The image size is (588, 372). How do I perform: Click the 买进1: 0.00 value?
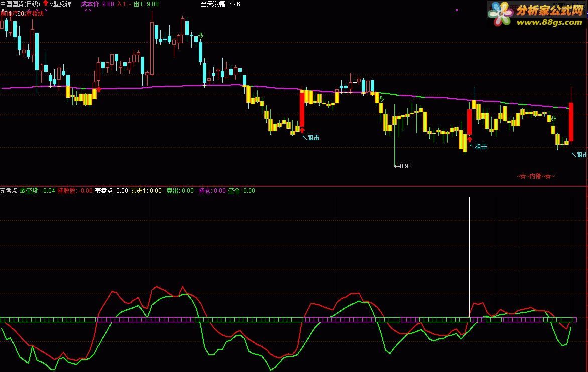(146, 191)
